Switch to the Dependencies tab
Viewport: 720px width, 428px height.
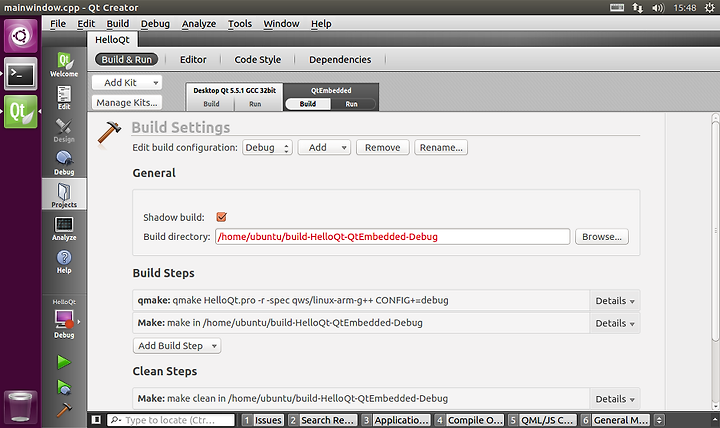(x=340, y=59)
